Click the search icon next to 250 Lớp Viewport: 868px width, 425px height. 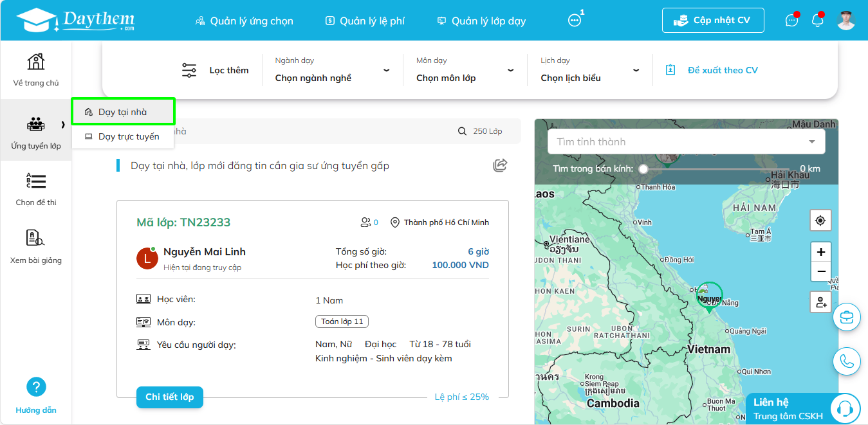pos(462,131)
